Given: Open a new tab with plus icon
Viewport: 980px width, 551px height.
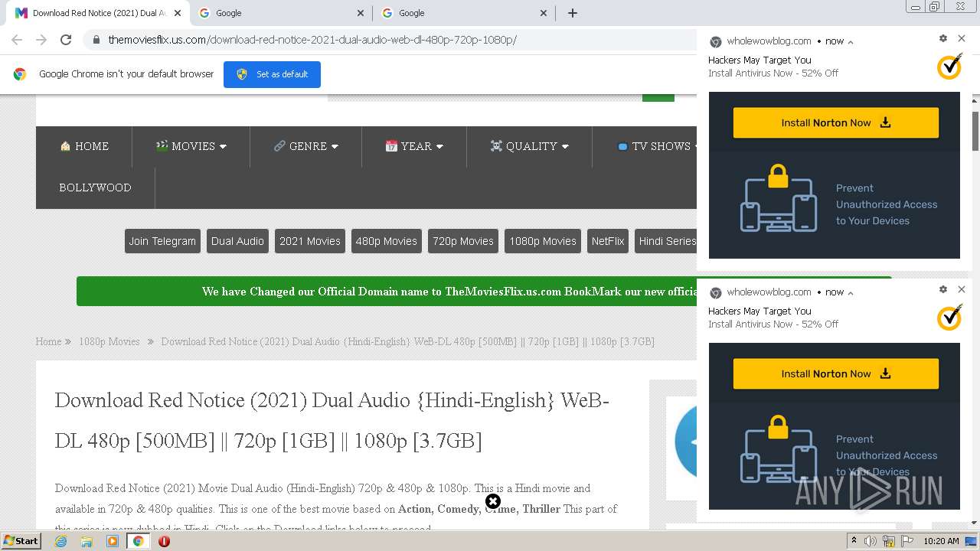Looking at the screenshot, I should click(572, 13).
